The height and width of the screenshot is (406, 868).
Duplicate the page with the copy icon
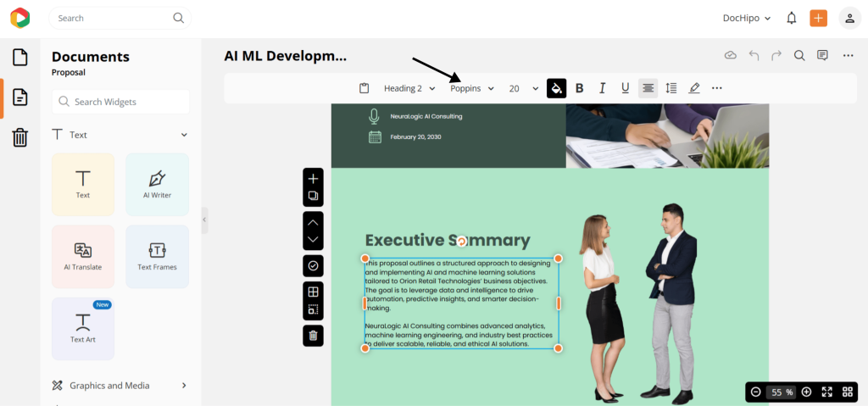coord(314,196)
